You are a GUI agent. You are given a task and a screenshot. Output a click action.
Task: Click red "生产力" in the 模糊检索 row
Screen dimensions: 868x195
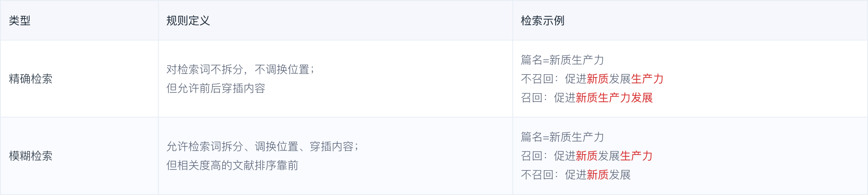pyautogui.click(x=636, y=156)
